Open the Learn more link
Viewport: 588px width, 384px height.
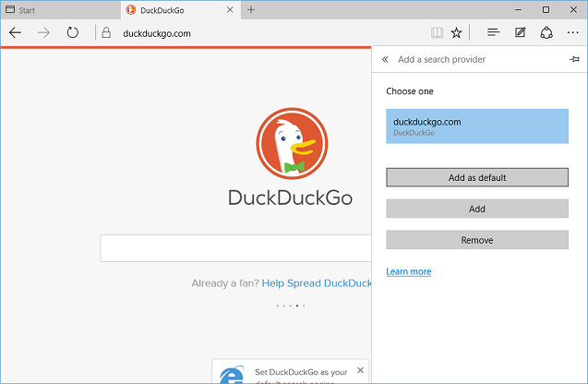pos(408,271)
